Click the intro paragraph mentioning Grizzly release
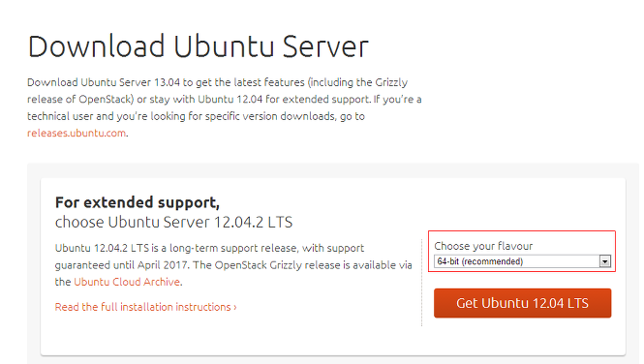The image size is (644, 364). (225, 107)
